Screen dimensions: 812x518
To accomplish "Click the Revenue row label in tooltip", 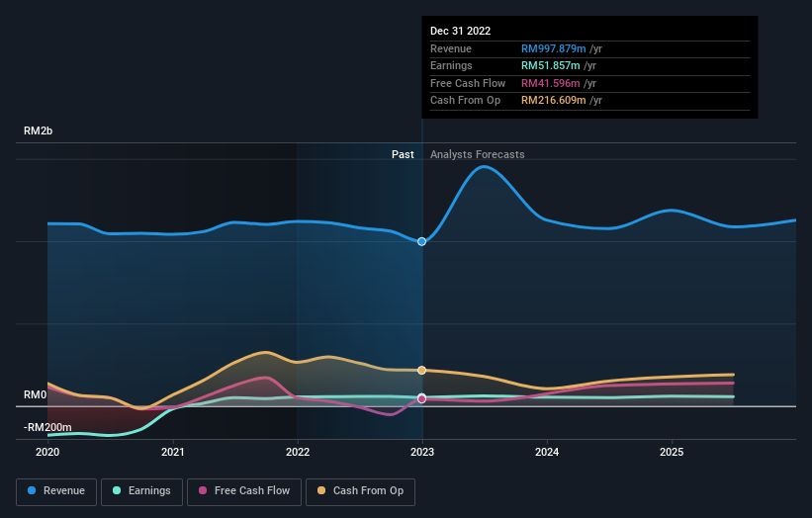I will point(451,48).
